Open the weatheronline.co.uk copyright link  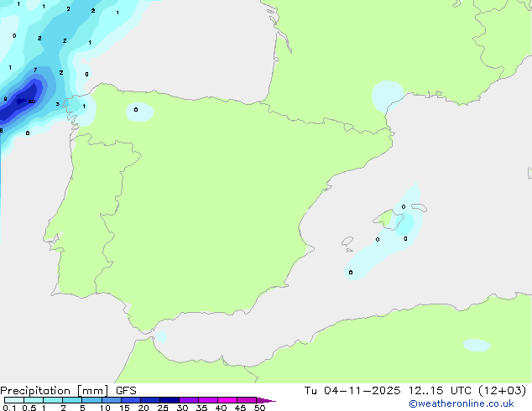(x=462, y=403)
